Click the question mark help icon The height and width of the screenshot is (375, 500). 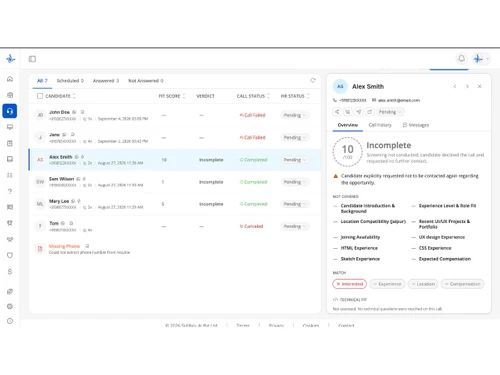(x=10, y=191)
